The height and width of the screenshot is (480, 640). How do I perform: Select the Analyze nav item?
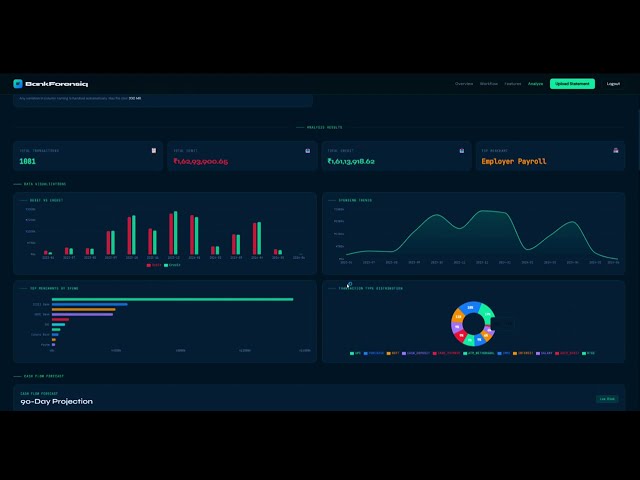coord(536,84)
